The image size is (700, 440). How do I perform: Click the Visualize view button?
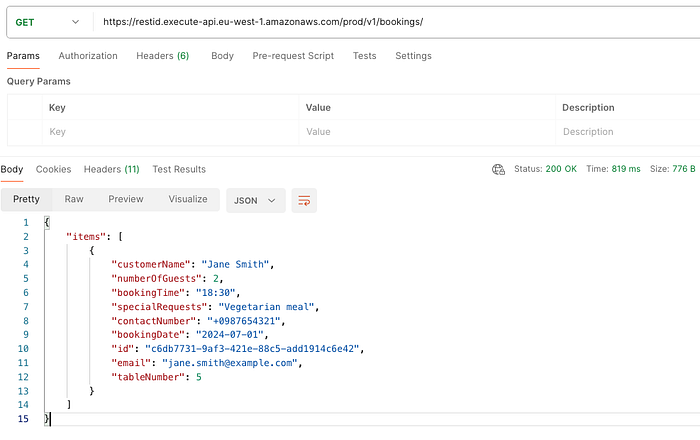188,199
